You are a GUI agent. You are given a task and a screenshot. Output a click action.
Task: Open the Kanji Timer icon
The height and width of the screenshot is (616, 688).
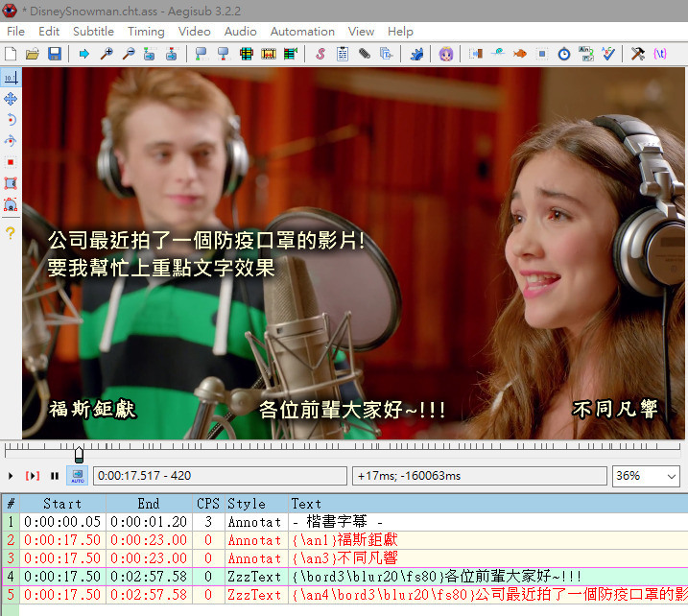pyautogui.click(x=586, y=54)
